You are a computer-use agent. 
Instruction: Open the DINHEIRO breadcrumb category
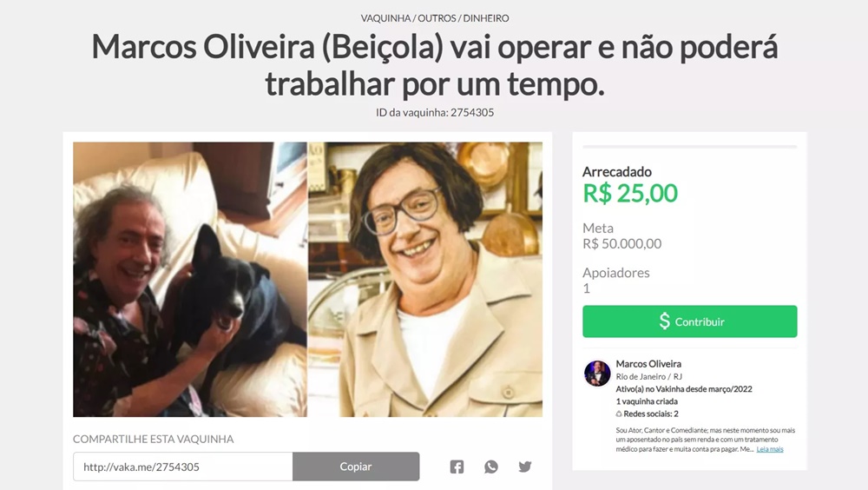tap(486, 18)
